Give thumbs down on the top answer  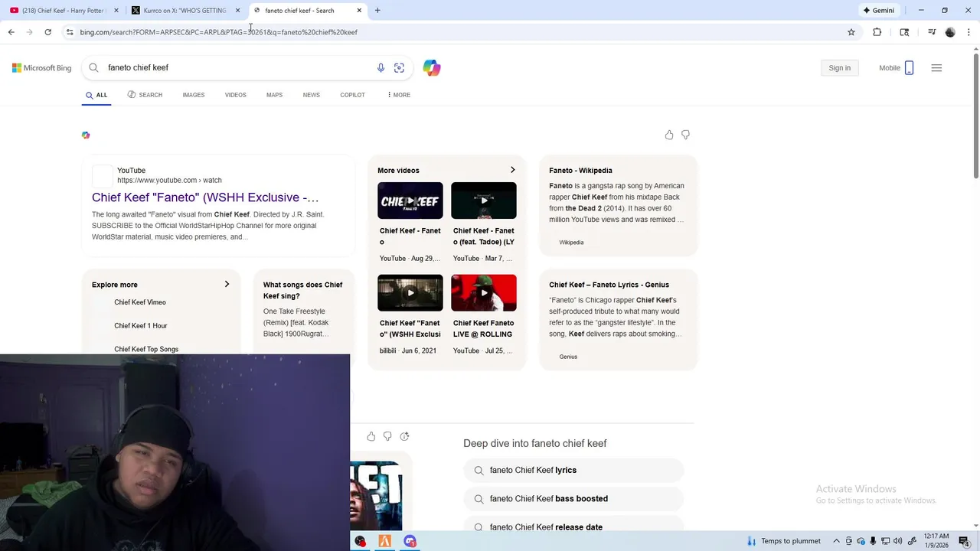click(685, 135)
